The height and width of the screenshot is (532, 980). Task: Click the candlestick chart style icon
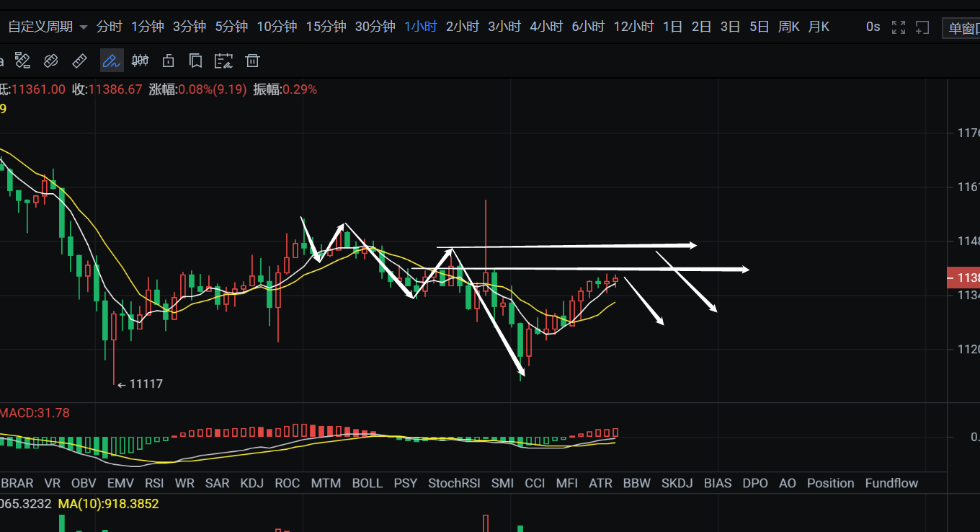click(x=140, y=61)
